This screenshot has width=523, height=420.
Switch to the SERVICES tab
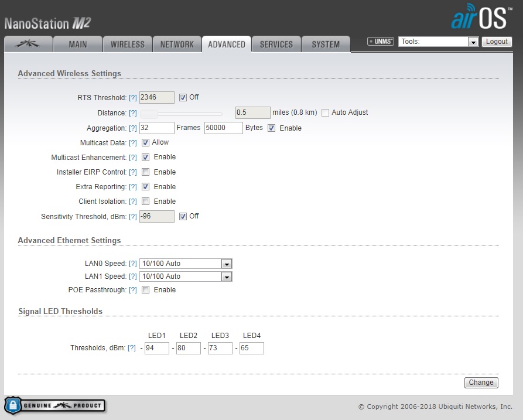pyautogui.click(x=276, y=45)
